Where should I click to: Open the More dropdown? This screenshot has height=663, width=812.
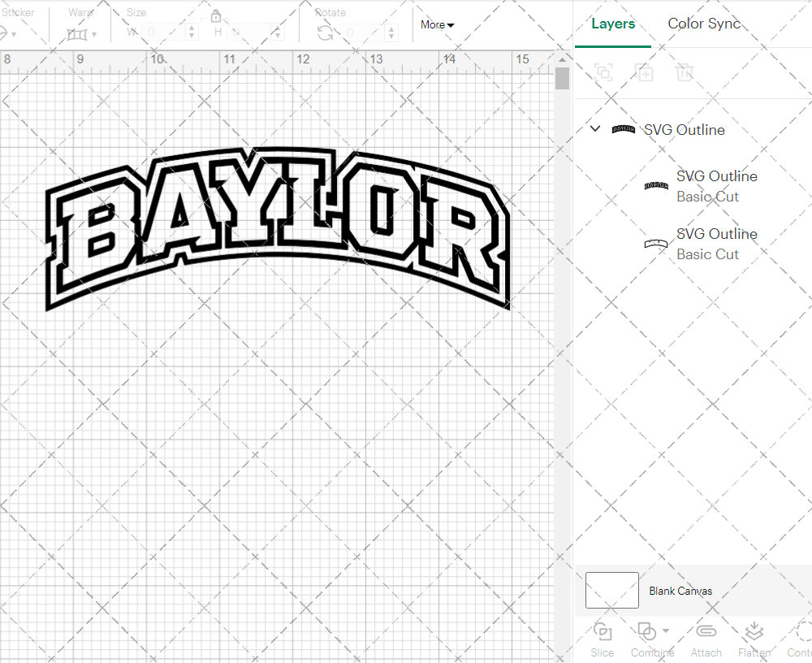[437, 24]
